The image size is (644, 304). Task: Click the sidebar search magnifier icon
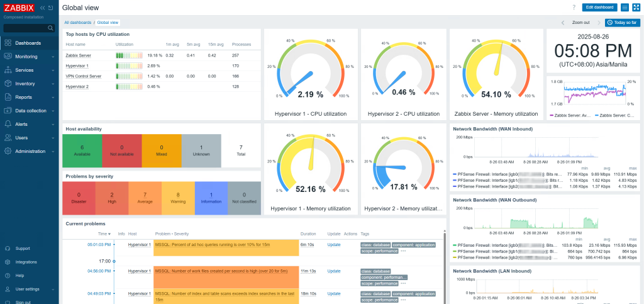point(50,28)
